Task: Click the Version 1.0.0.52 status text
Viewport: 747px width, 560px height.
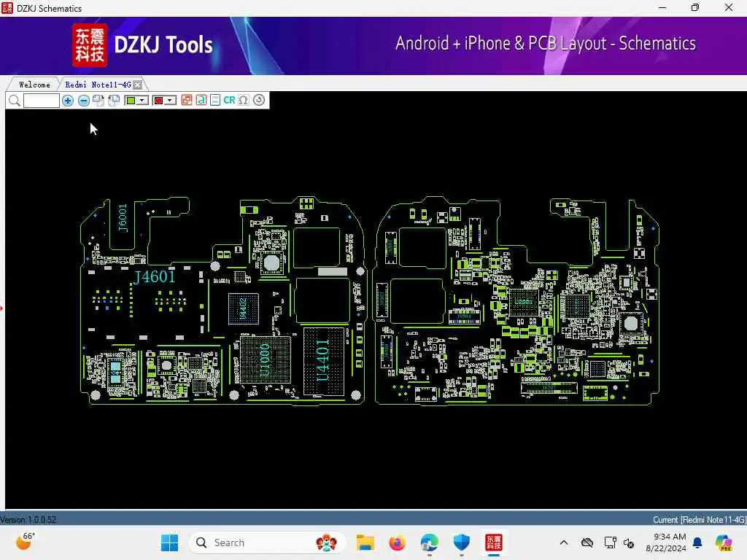Action: click(x=28, y=519)
